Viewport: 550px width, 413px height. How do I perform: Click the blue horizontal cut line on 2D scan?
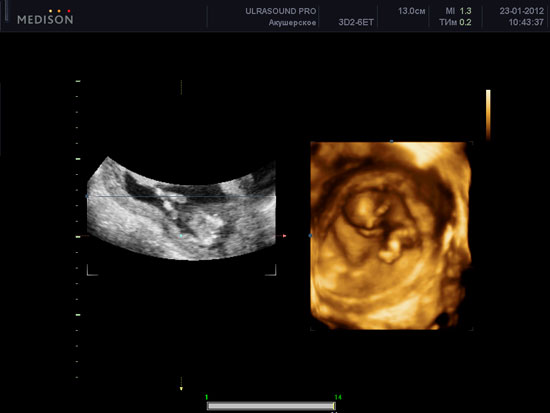[181, 197]
